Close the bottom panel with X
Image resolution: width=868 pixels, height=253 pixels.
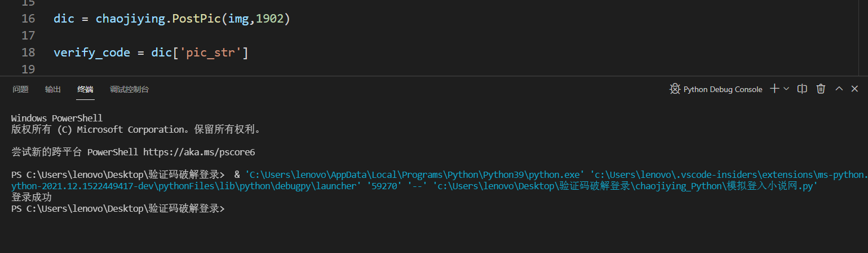(855, 89)
